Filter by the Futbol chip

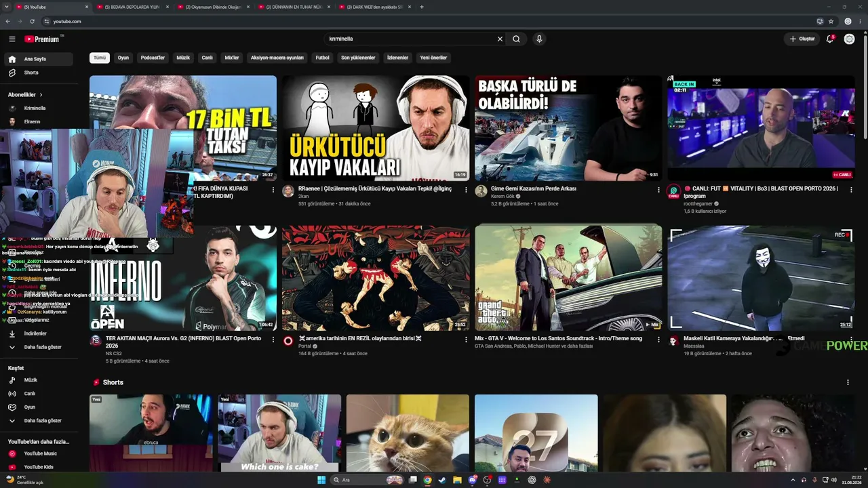point(322,58)
